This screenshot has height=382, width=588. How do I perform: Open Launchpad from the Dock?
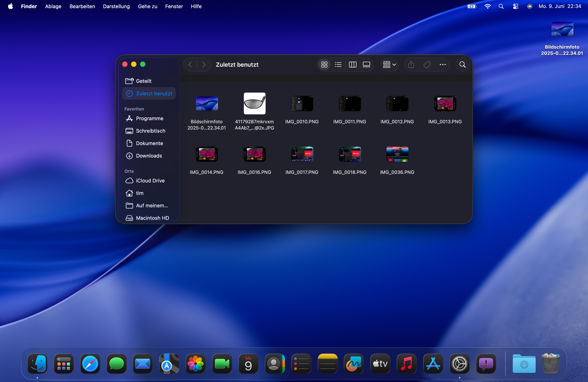click(x=64, y=364)
